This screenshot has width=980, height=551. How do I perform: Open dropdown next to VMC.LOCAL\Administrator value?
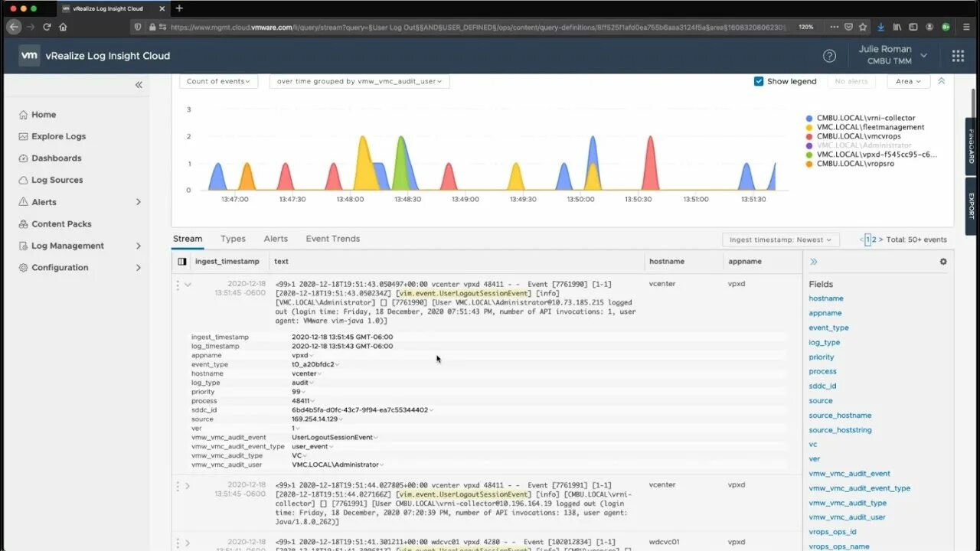pyautogui.click(x=382, y=465)
